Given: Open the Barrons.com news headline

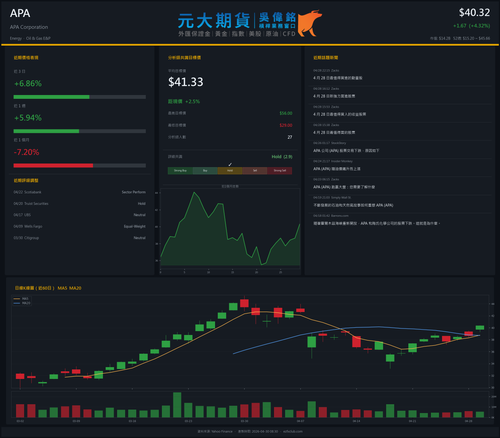Looking at the screenshot, I should pos(377,223).
